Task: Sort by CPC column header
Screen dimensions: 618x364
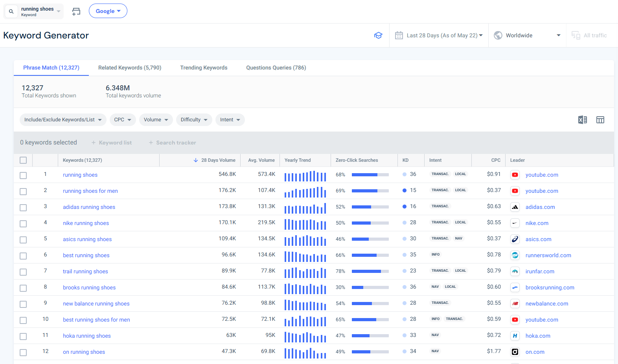Action: point(496,160)
